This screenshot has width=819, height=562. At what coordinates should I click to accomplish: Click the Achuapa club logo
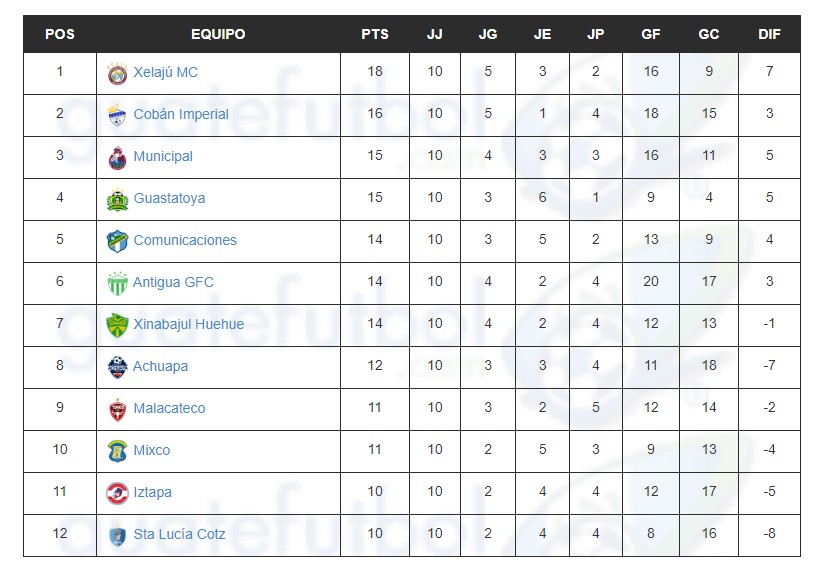[x=117, y=367]
